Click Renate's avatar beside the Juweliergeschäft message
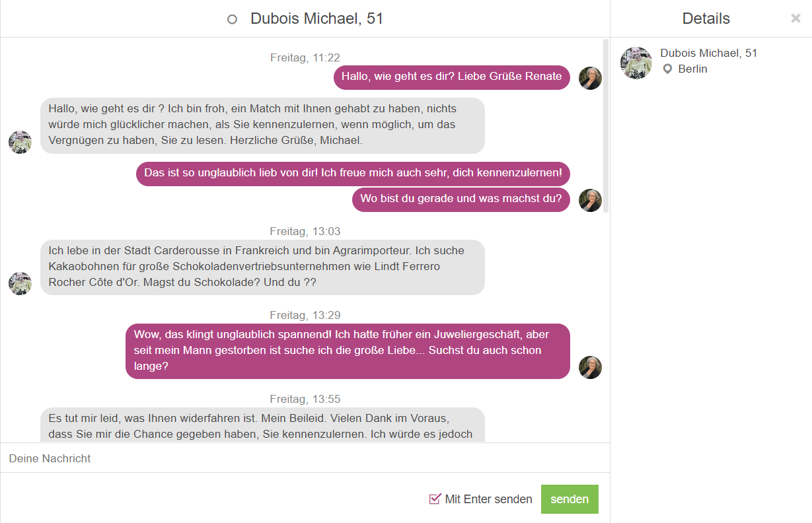Image resolution: width=812 pixels, height=523 pixels. coord(590,367)
